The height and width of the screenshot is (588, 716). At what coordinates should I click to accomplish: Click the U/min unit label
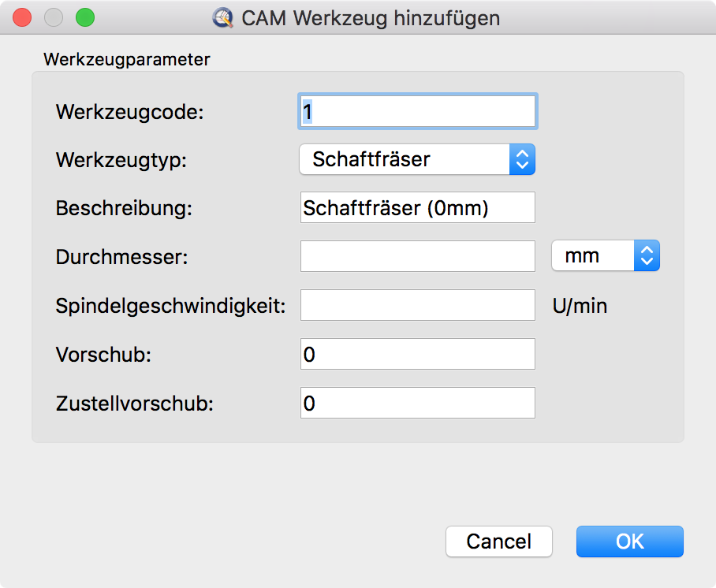click(580, 306)
